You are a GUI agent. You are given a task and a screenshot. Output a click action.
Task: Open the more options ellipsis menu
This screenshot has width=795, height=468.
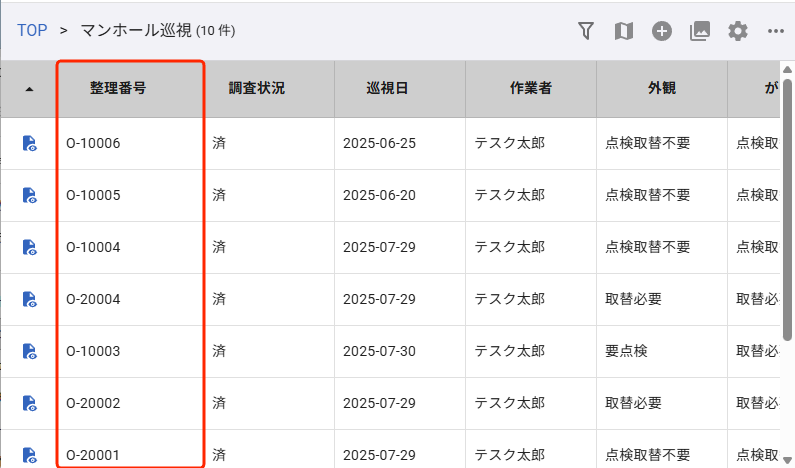coord(776,31)
